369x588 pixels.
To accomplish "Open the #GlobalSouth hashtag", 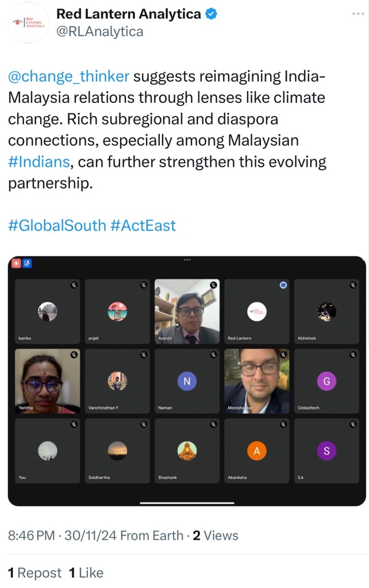I will pos(57,225).
